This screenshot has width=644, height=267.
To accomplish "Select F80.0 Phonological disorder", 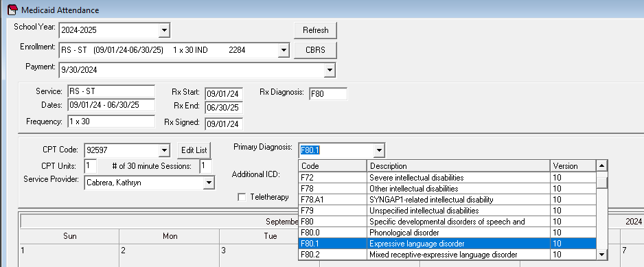I will pos(447,233).
